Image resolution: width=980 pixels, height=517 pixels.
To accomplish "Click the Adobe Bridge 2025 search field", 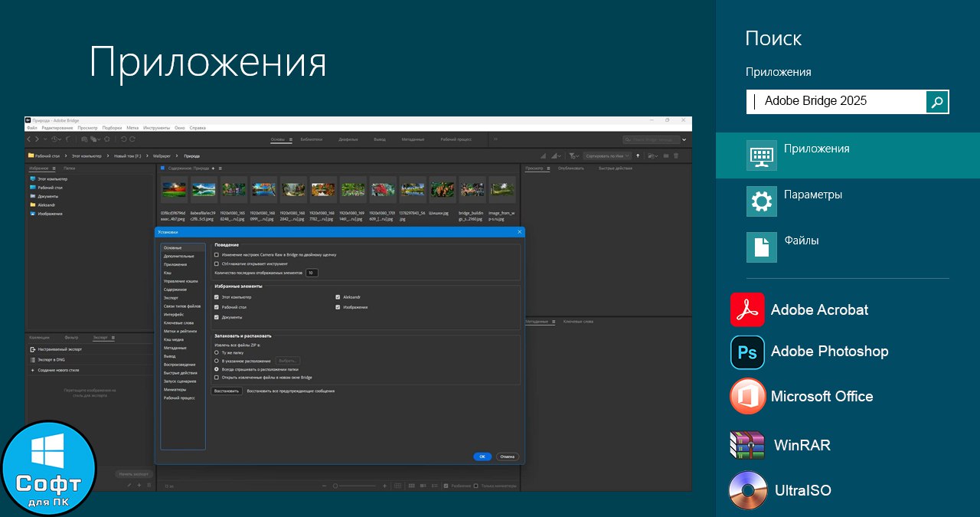I will [x=836, y=101].
